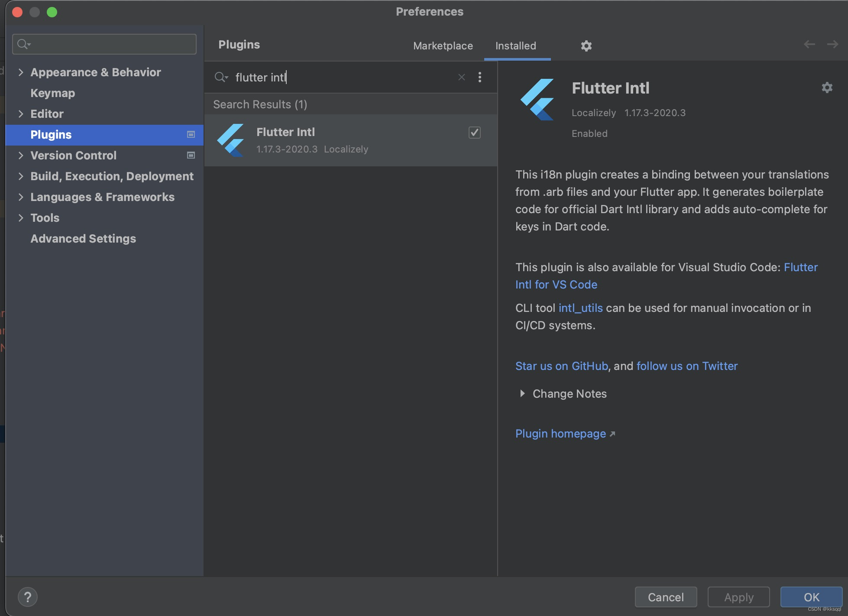848x616 pixels.
Task: Open the Plugin homepage link
Action: 560,434
